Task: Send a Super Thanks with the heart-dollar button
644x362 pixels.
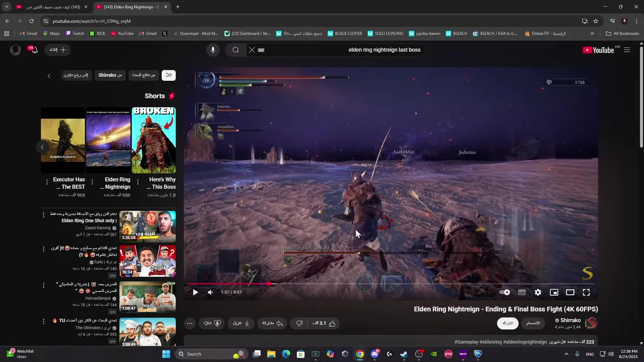Action: point(211,323)
